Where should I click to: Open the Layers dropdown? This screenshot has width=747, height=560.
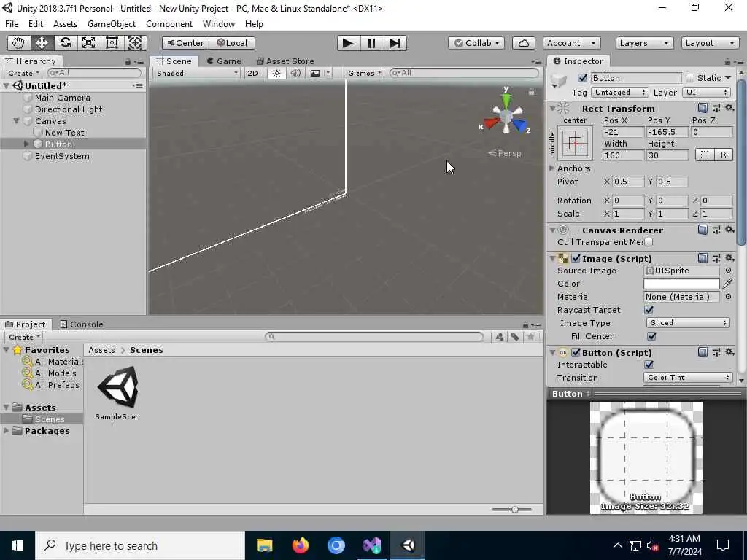pyautogui.click(x=644, y=43)
